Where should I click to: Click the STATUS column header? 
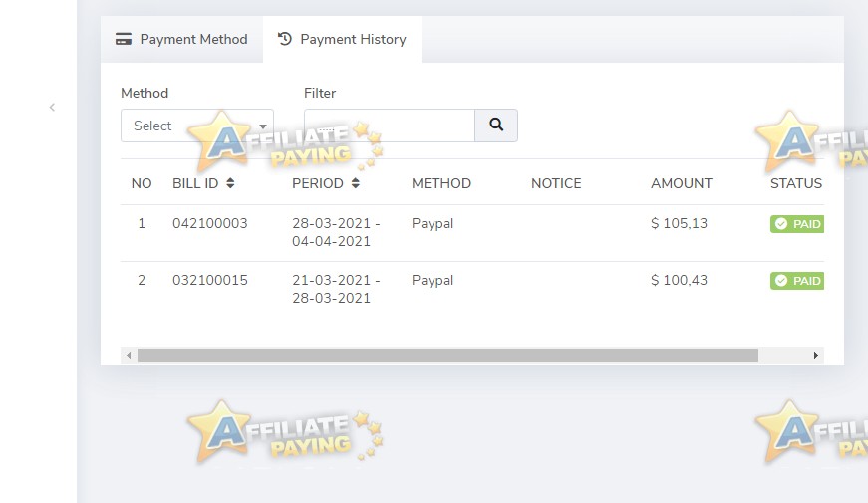click(x=796, y=183)
